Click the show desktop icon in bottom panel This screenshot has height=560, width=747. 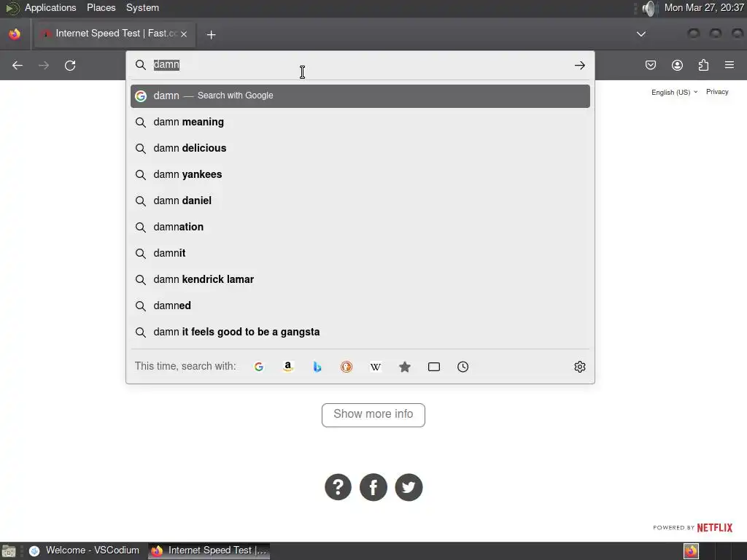(9, 551)
